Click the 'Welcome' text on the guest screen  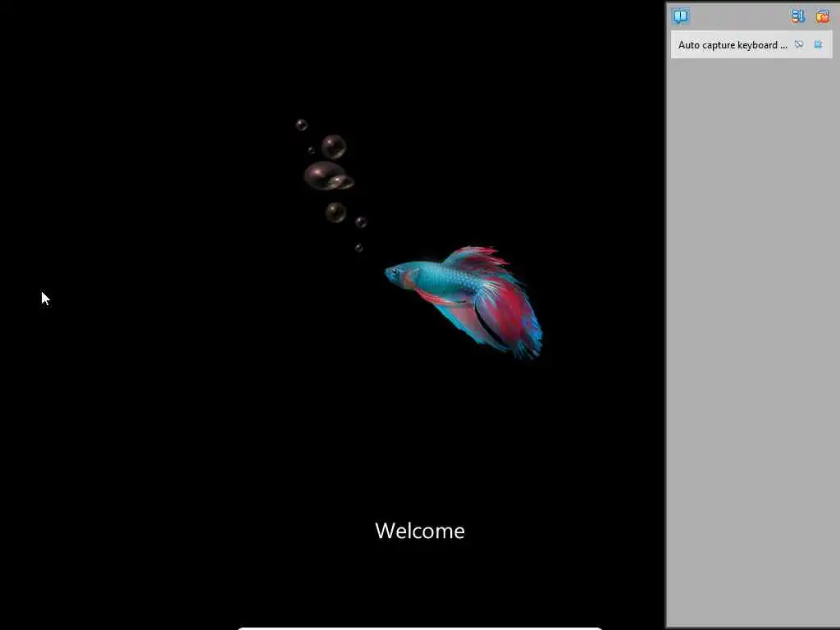[420, 531]
